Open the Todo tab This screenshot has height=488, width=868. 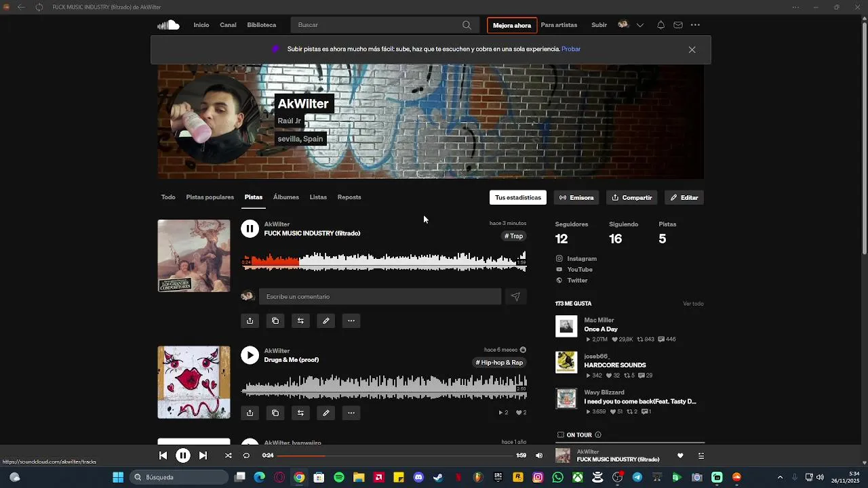coord(168,197)
